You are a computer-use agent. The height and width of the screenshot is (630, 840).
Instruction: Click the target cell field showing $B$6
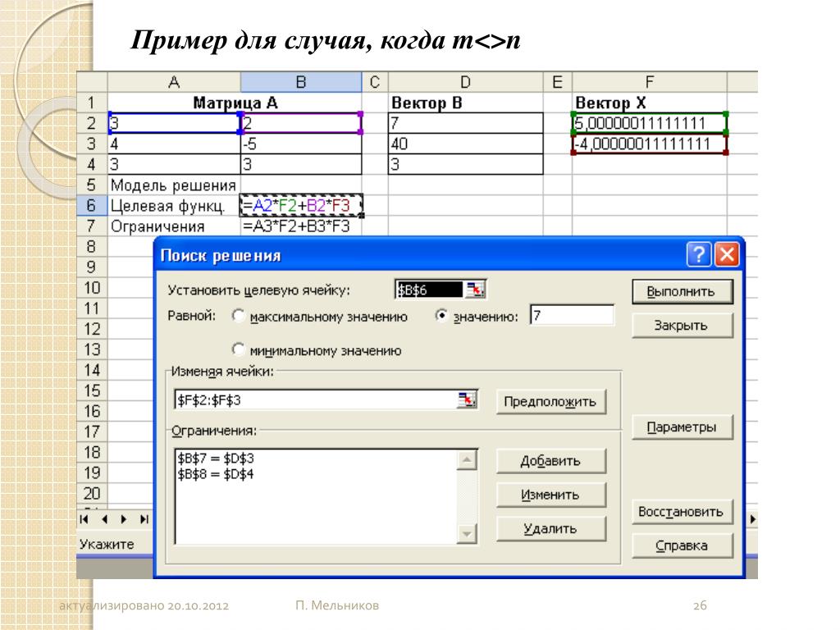pos(430,290)
